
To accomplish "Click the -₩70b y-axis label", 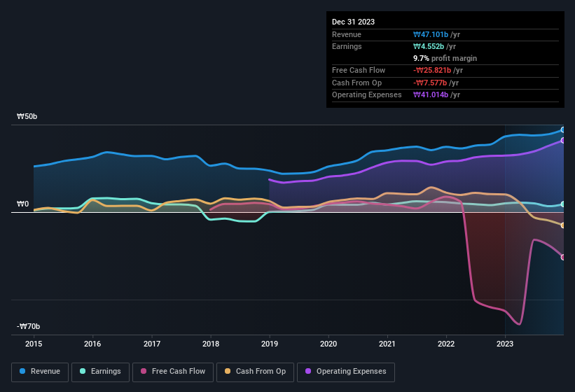I will [x=28, y=326].
